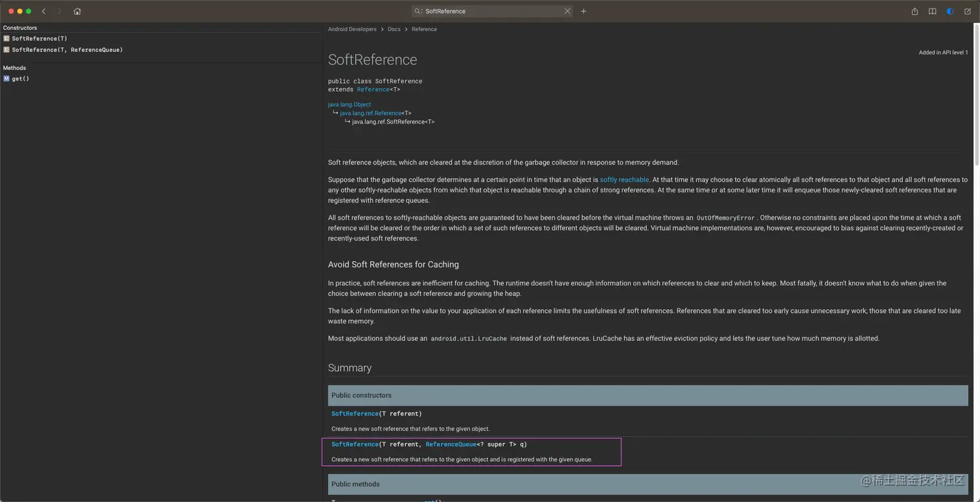Open ReferenceQueue type link in summary

[x=451, y=445]
